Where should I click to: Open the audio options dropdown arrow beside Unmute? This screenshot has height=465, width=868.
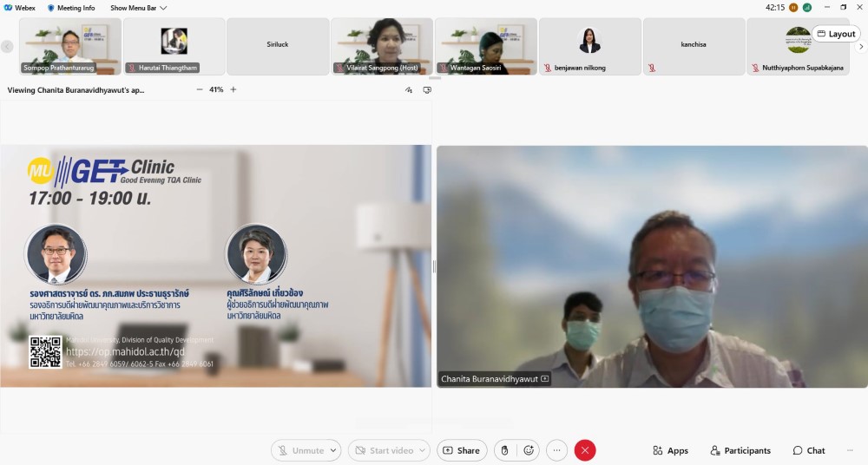(x=333, y=450)
